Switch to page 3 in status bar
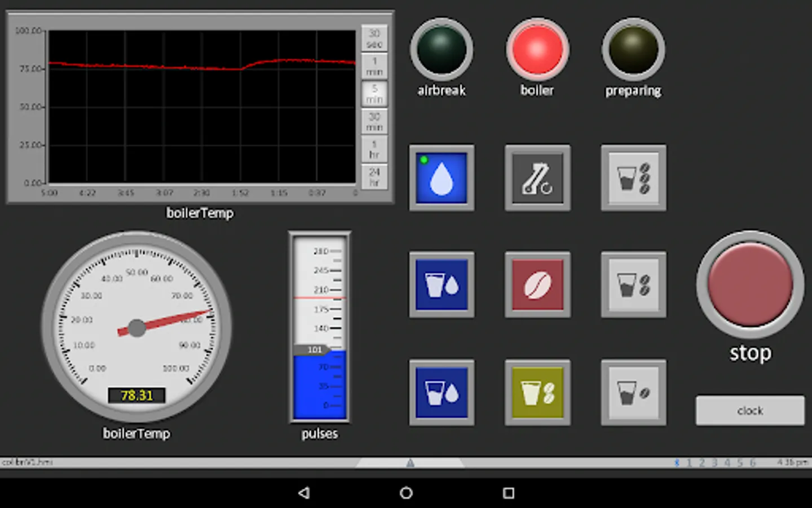Image resolution: width=812 pixels, height=508 pixels. 714,462
